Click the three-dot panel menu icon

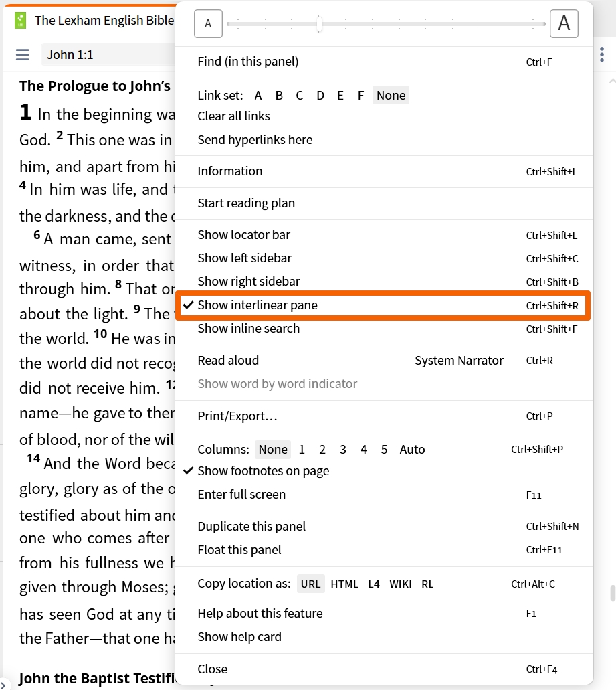[x=602, y=55]
